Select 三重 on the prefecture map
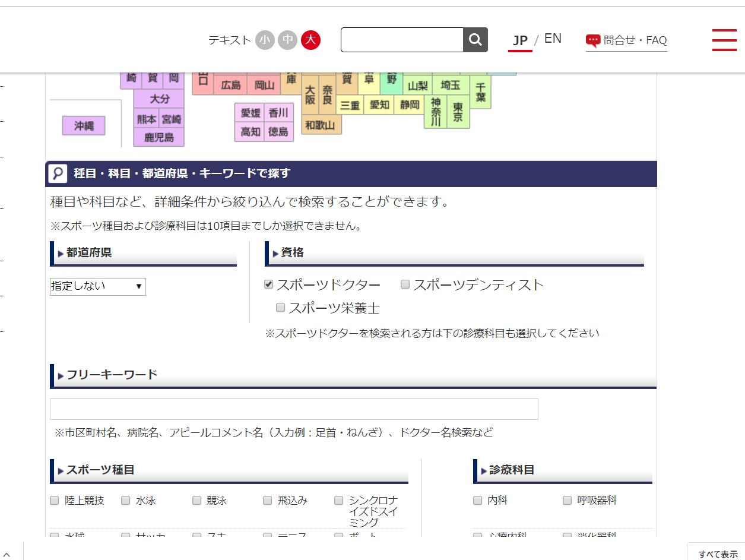This screenshot has height=560, width=745. coord(350,105)
